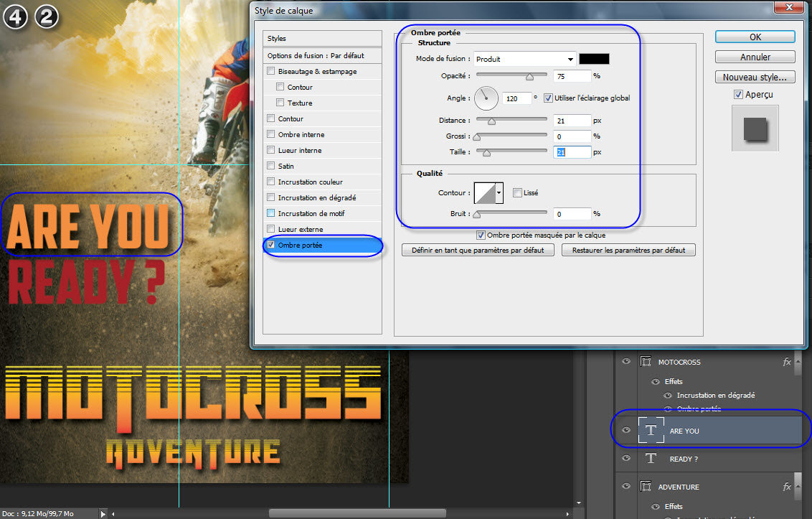
Task: Click the fx icon on ADVENTURE layer
Action: 787,487
